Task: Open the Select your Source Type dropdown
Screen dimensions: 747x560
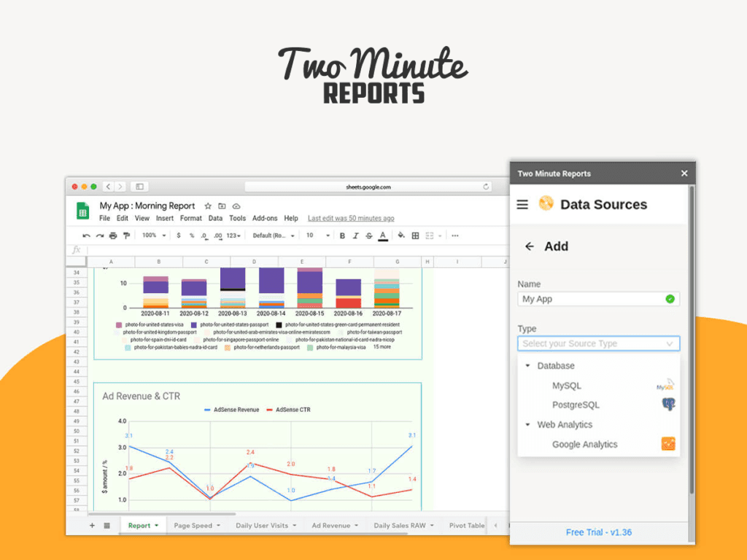Action: (598, 344)
